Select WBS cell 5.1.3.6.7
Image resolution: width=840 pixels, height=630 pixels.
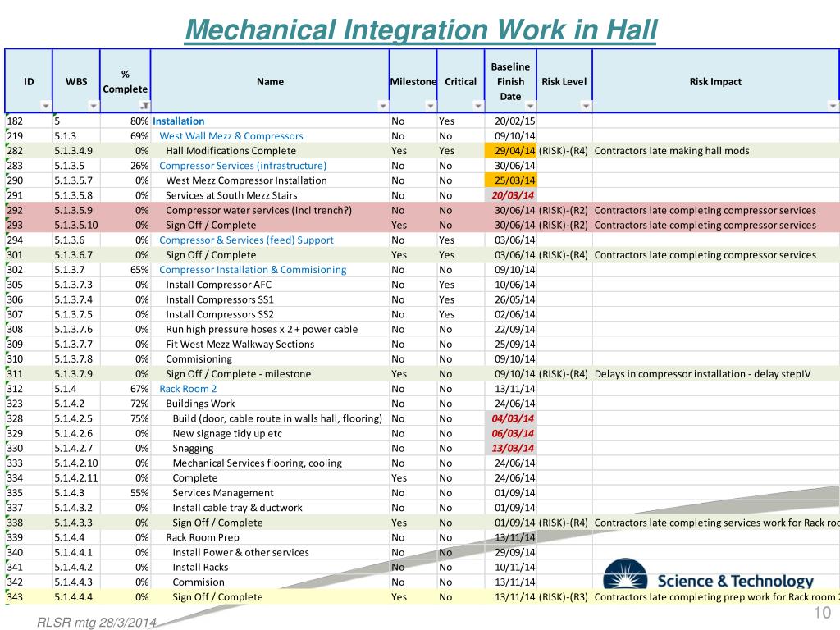(x=76, y=255)
